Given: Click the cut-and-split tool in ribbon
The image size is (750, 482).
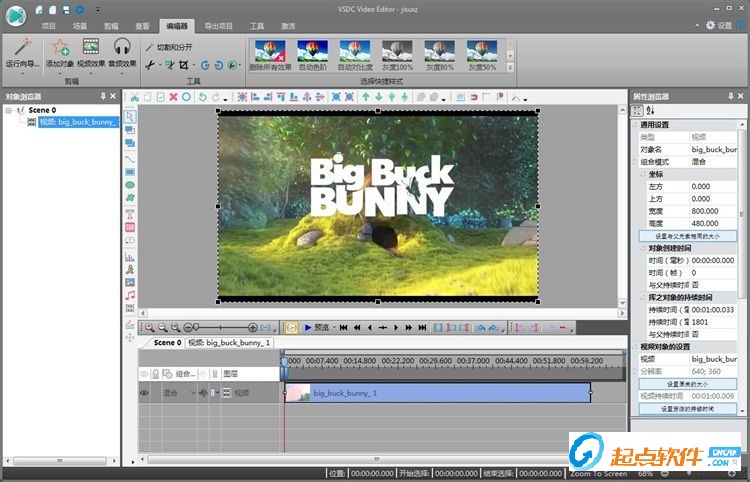Looking at the screenshot, I should coord(169,47).
